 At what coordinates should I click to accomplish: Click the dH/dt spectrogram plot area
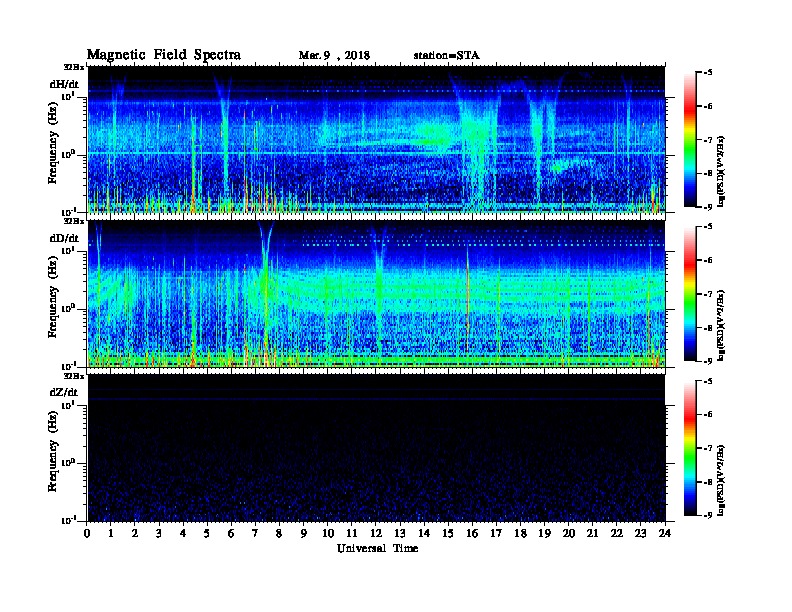pyautogui.click(x=376, y=139)
